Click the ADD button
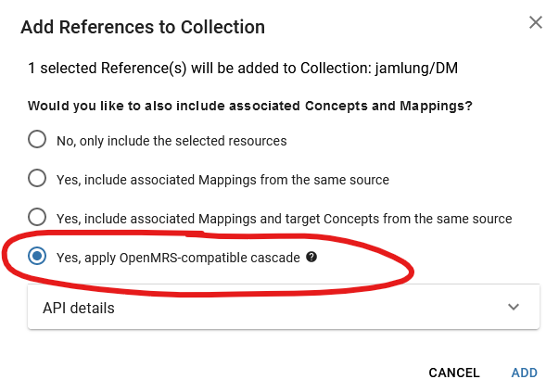 [524, 373]
